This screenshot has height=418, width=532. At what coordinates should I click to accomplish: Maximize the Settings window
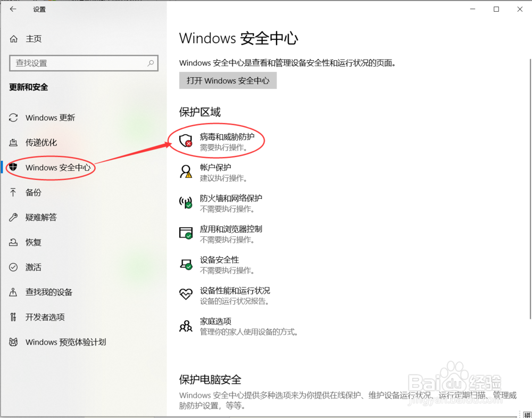point(496,9)
